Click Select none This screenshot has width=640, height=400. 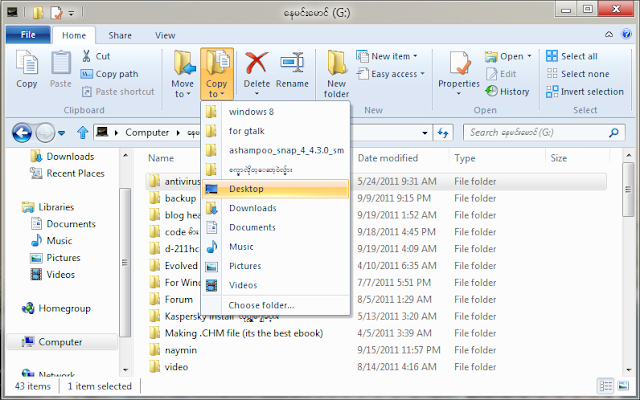(578, 74)
